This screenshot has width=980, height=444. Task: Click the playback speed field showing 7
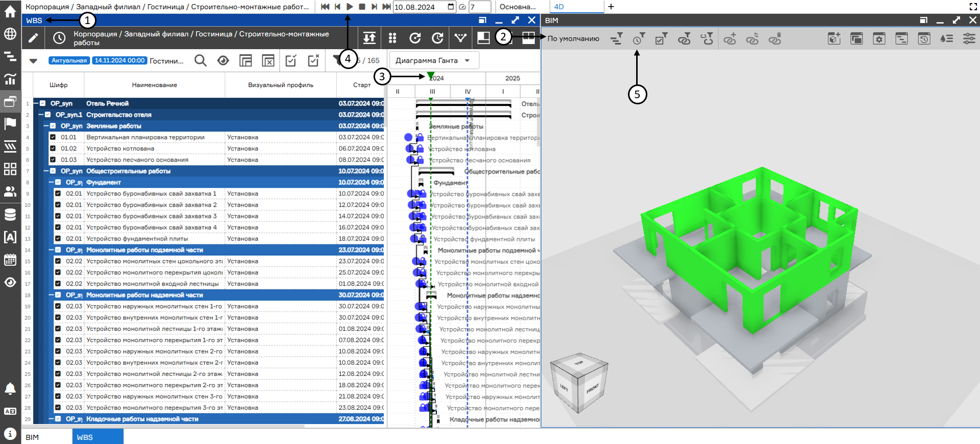click(480, 7)
